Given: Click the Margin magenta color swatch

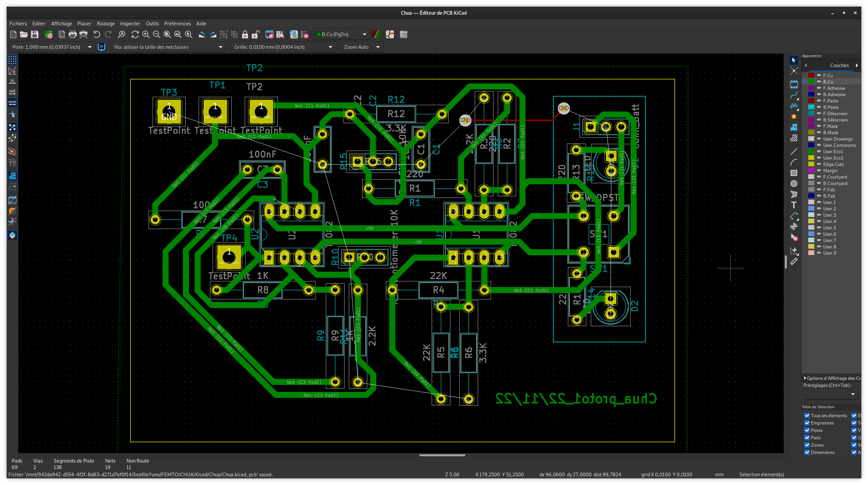Looking at the screenshot, I should click(811, 171).
